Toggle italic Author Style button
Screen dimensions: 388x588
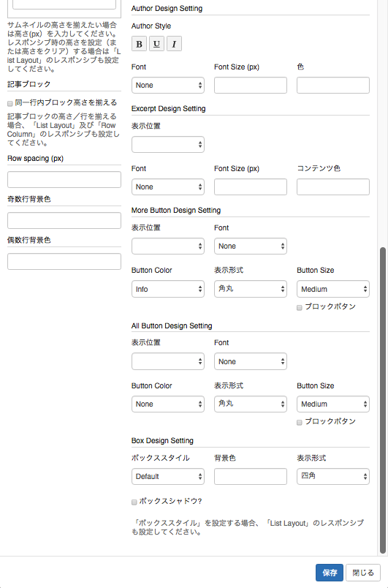(x=174, y=44)
